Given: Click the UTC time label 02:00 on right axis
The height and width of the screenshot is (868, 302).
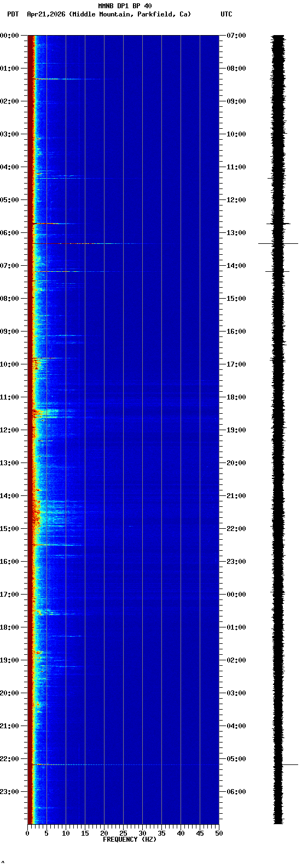Looking at the screenshot, I should click(236, 660).
